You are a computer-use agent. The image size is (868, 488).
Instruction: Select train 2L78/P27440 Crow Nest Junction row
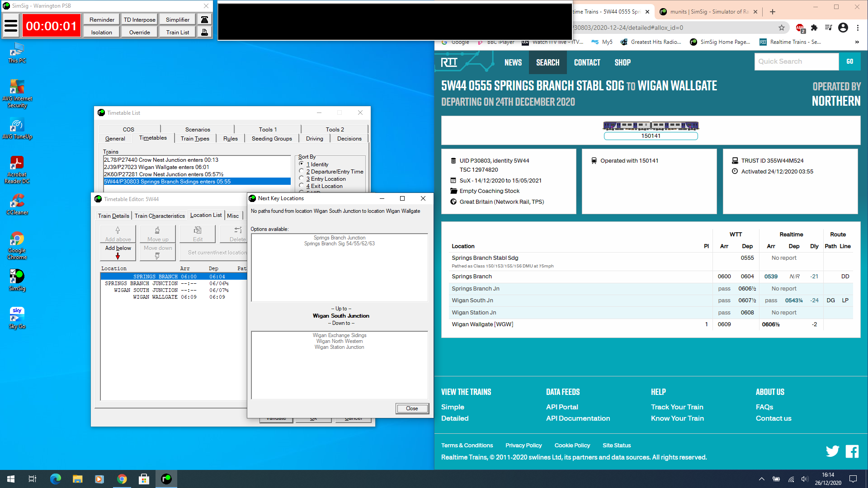tap(197, 160)
